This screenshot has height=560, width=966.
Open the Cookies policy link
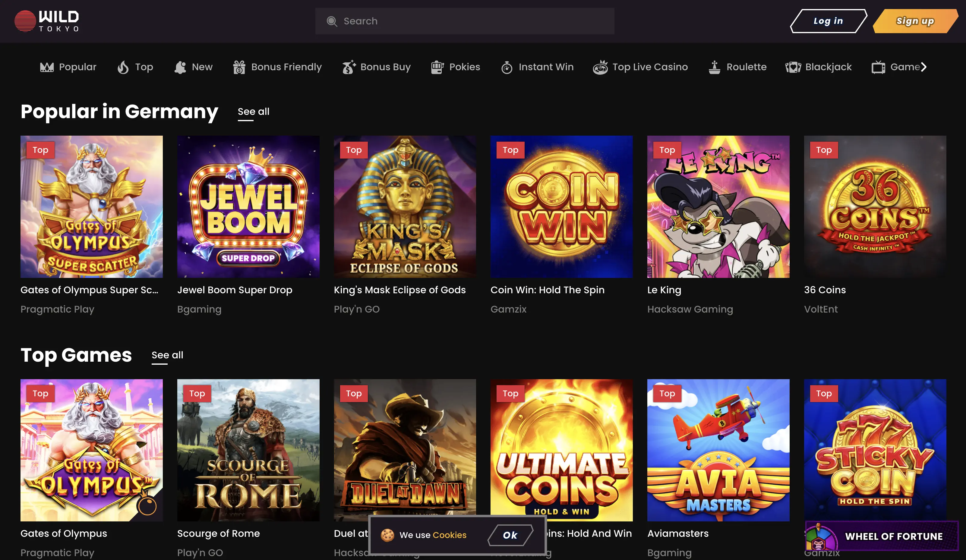pyautogui.click(x=450, y=535)
